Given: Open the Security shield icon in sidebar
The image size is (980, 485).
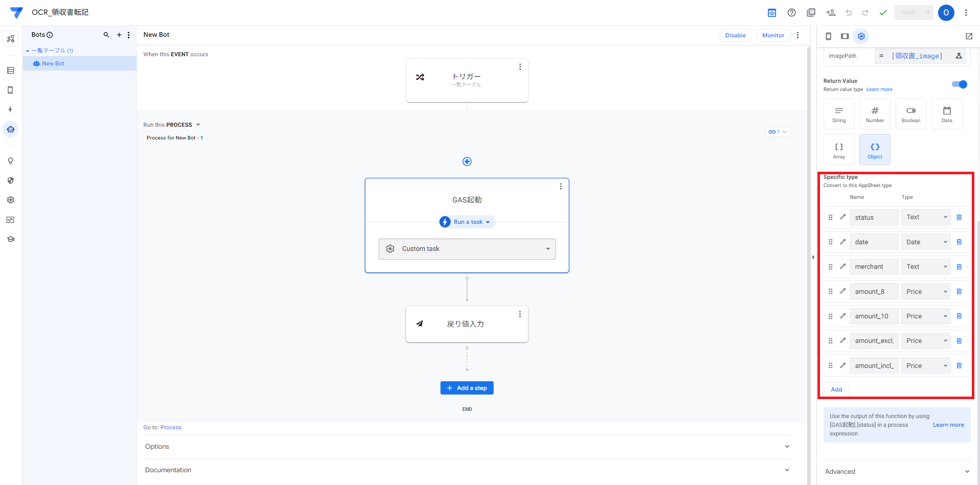Looking at the screenshot, I should 10,180.
